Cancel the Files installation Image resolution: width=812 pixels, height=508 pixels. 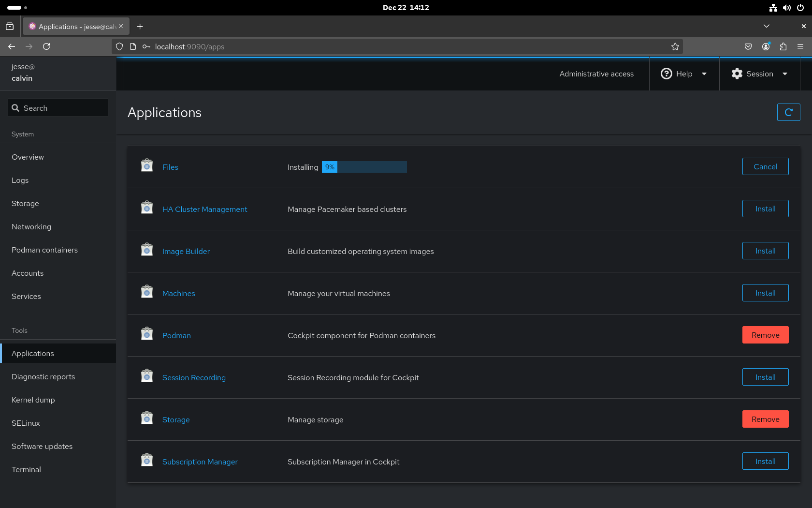[766, 166]
